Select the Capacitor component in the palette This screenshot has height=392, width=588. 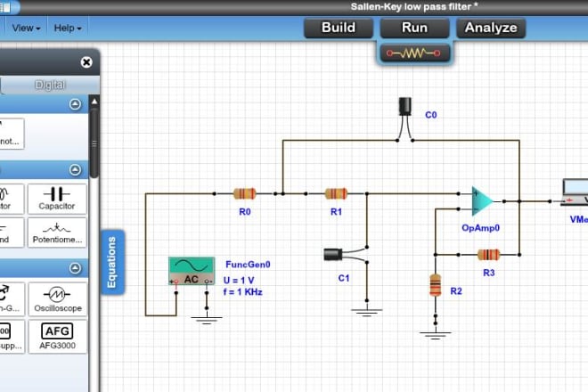57,199
